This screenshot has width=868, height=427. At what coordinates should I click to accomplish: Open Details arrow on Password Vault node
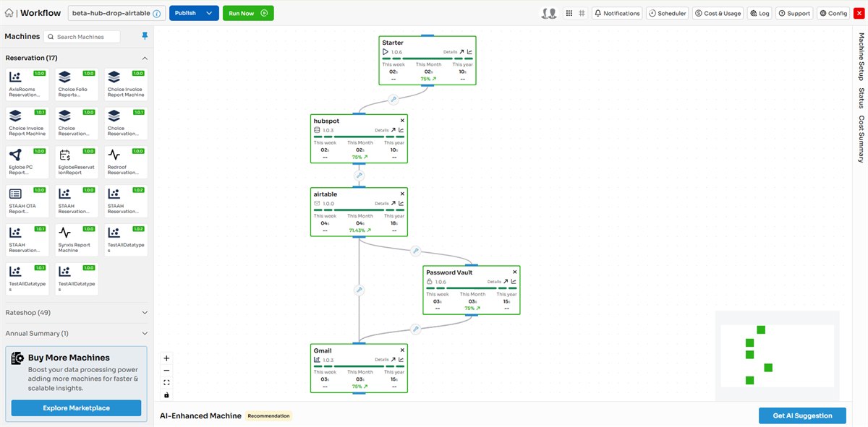point(505,282)
